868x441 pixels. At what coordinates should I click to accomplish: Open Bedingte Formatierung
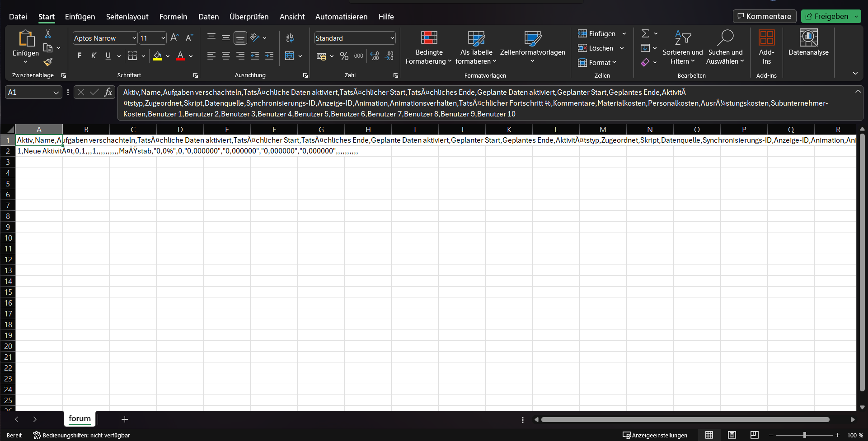click(x=428, y=47)
